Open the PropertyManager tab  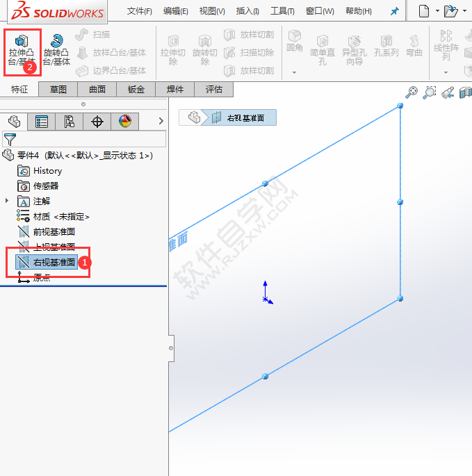[41, 122]
